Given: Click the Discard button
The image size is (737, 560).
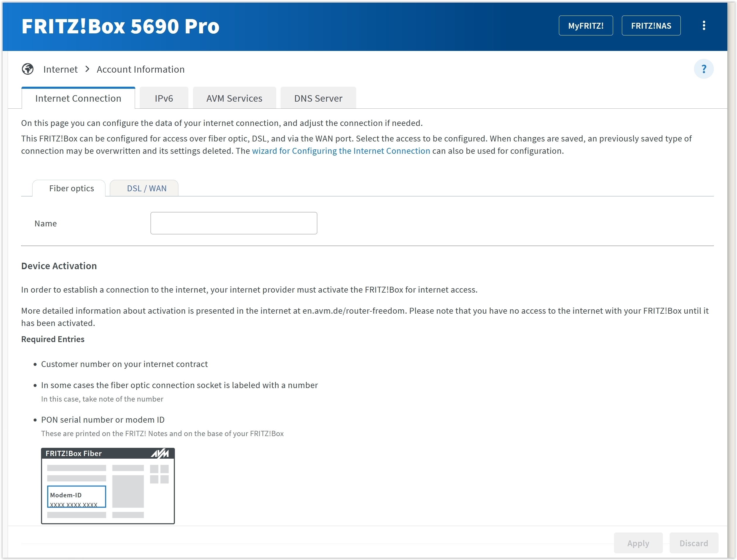Looking at the screenshot, I should pos(693,543).
